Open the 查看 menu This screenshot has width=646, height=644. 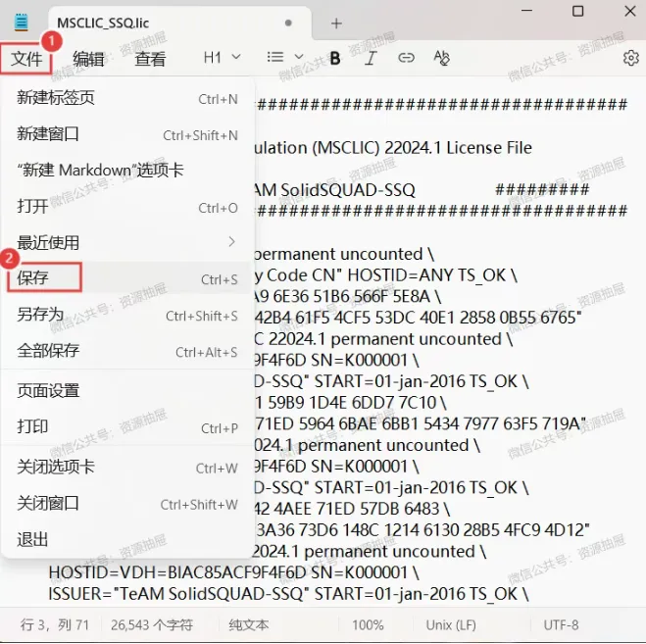[x=150, y=59]
